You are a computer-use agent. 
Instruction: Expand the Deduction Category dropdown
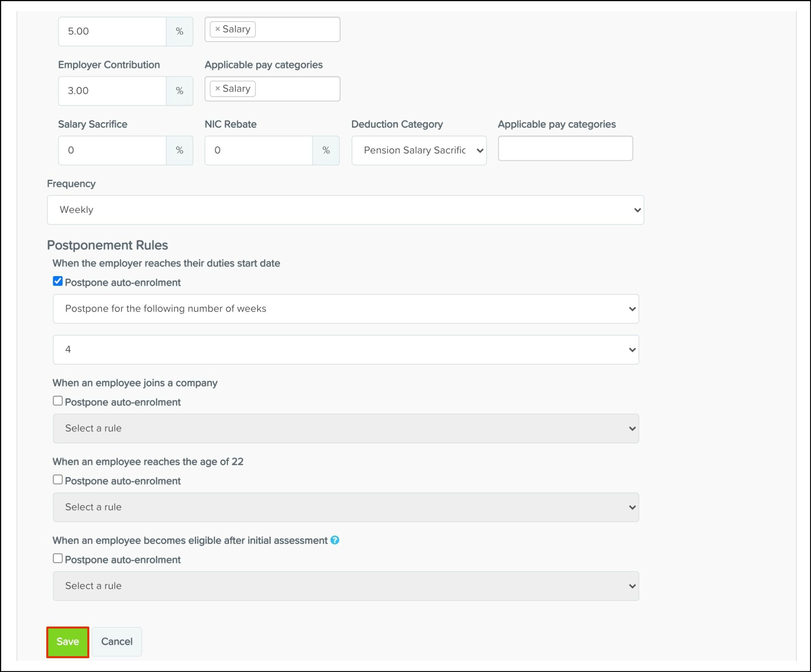coord(418,150)
